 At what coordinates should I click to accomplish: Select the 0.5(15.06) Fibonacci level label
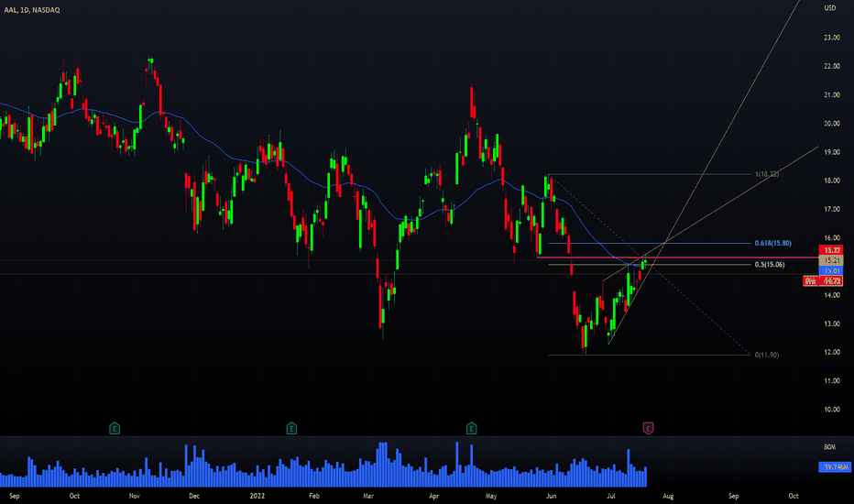click(x=770, y=264)
